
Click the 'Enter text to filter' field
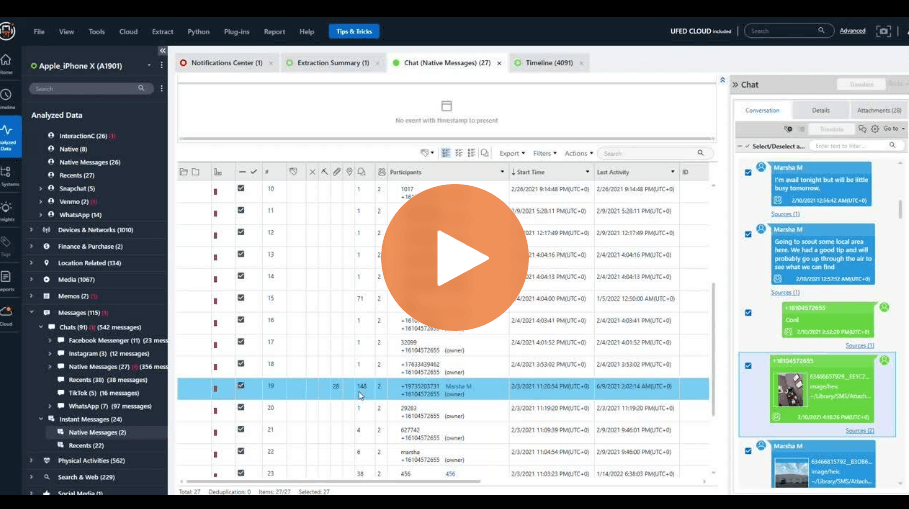coord(855,146)
